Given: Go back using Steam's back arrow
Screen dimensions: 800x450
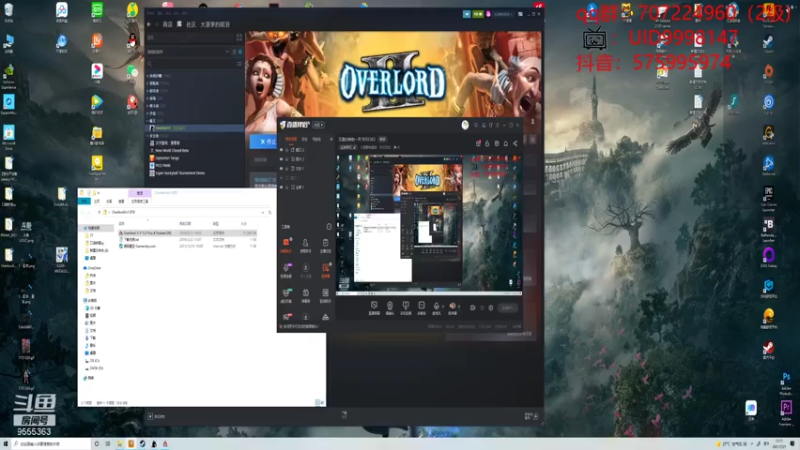Looking at the screenshot, I should click(x=149, y=24).
